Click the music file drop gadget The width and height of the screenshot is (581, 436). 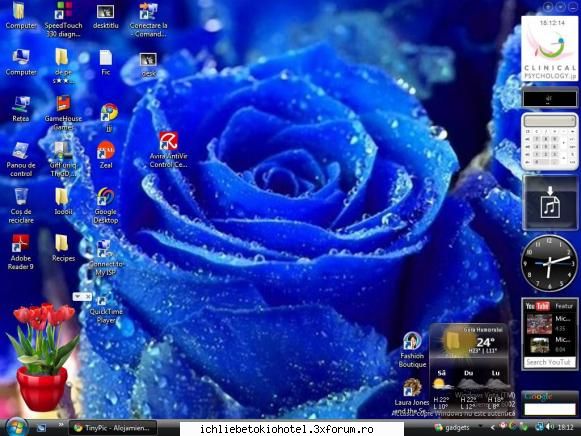click(x=550, y=203)
